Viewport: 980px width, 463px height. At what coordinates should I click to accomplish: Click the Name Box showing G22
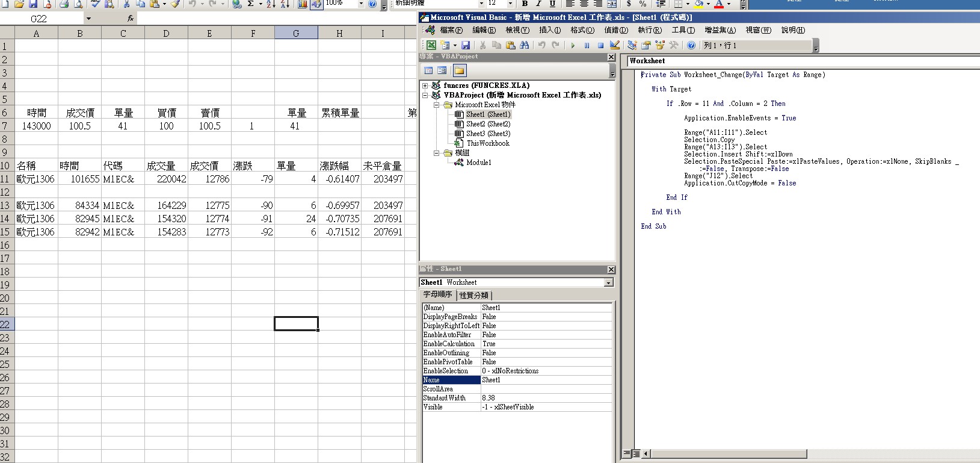coord(41,19)
